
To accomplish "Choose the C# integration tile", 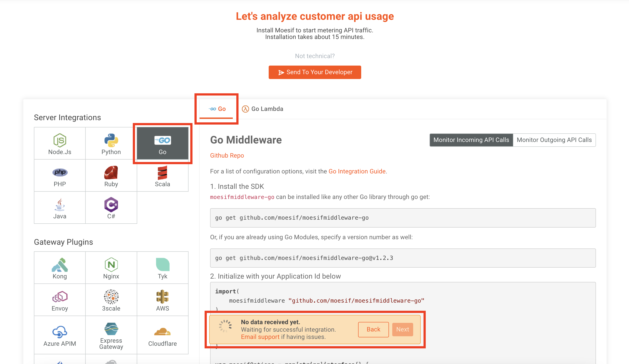I will (111, 208).
